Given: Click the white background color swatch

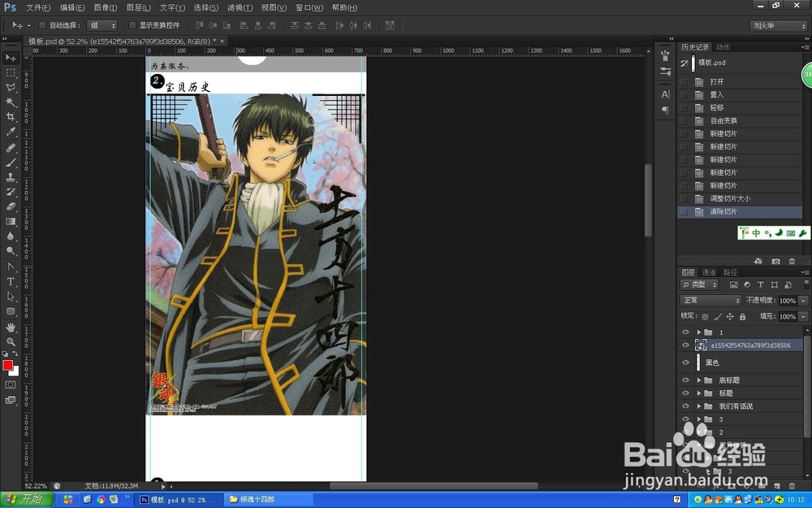Looking at the screenshot, I should click(x=15, y=371).
